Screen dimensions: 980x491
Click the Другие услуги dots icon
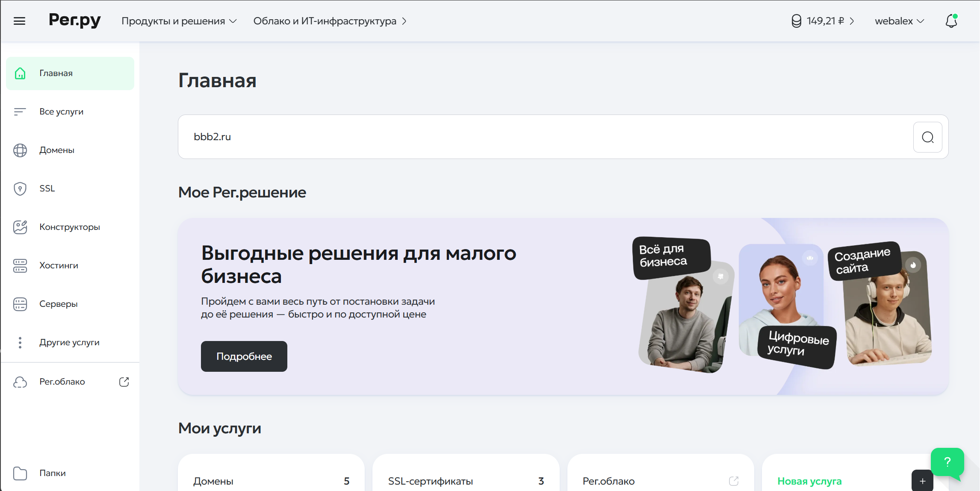(20, 342)
